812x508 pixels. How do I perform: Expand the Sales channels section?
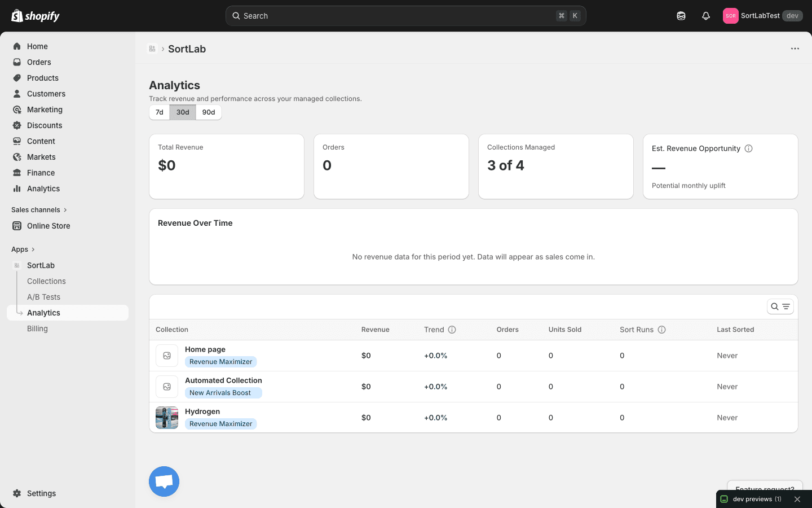click(39, 209)
